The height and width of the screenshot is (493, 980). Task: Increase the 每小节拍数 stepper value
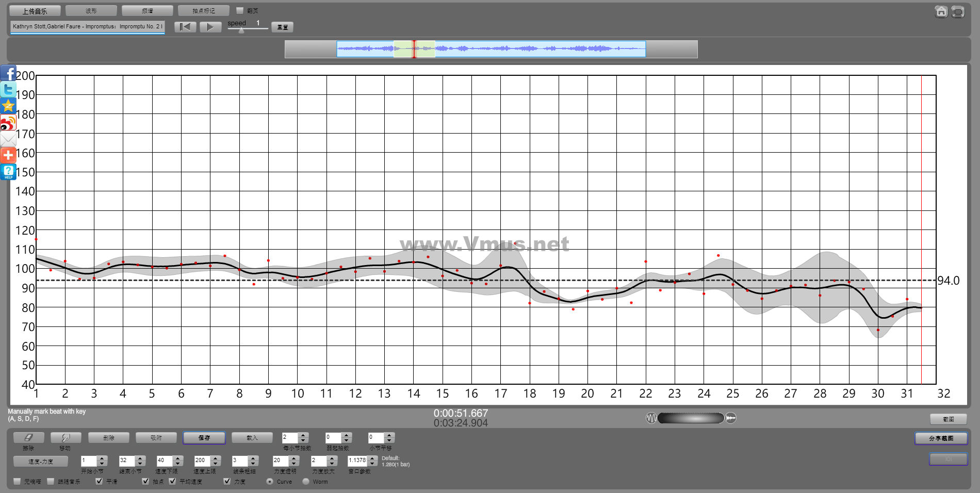[303, 435]
